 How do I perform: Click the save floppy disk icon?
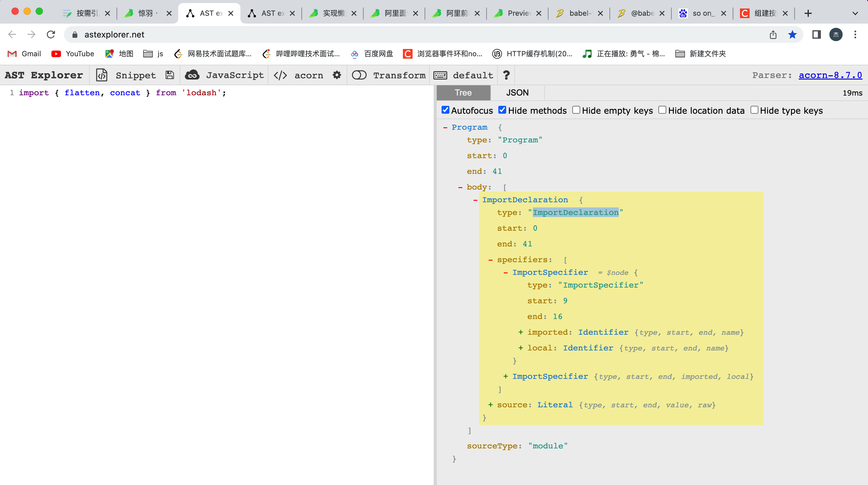(170, 75)
